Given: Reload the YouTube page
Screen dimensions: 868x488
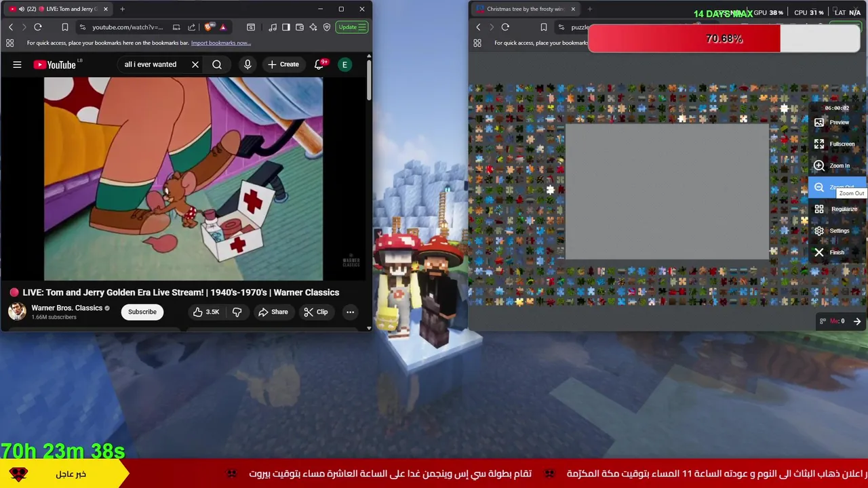Looking at the screenshot, I should (38, 27).
